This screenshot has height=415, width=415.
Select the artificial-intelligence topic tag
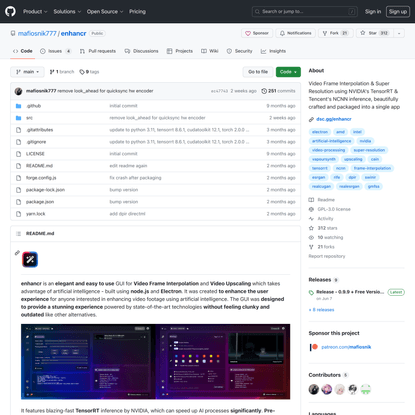point(331,141)
